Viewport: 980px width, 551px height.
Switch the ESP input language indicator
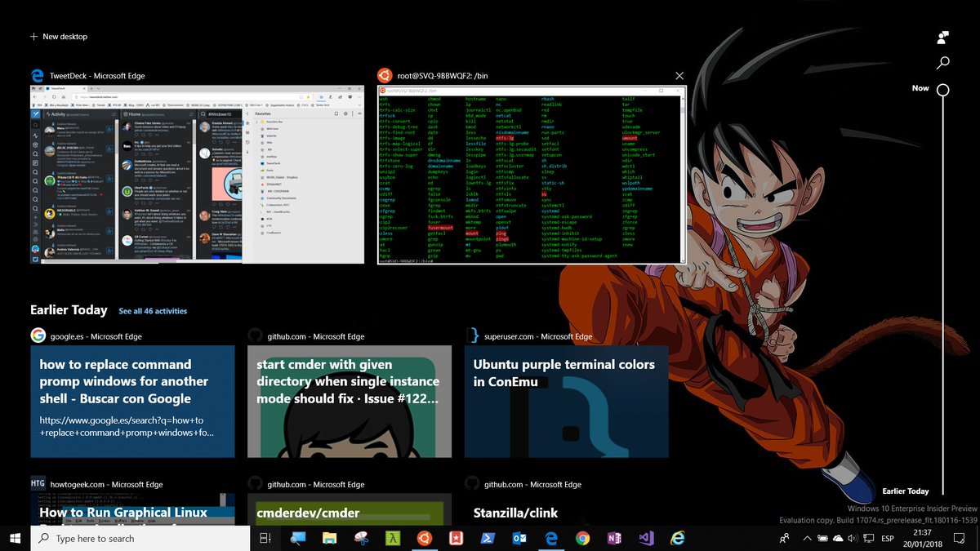coord(889,539)
